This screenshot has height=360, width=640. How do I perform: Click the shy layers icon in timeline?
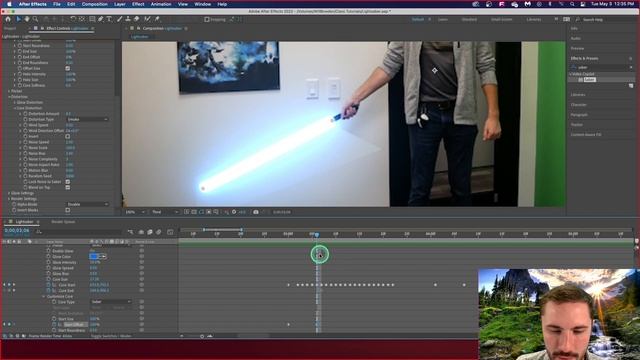pyautogui.click(x=141, y=232)
